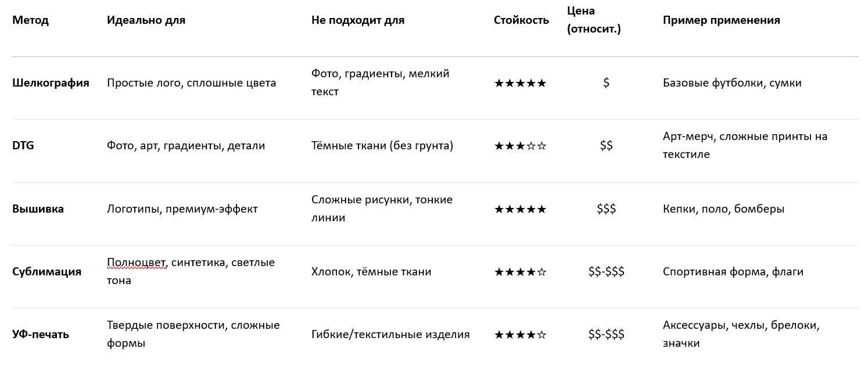Screen dimensions: 868x366
Task: Select the single '$' price cell
Action: [606, 83]
